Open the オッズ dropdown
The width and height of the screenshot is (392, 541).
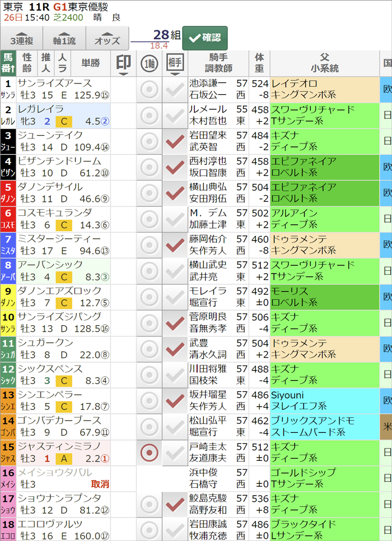point(107,38)
